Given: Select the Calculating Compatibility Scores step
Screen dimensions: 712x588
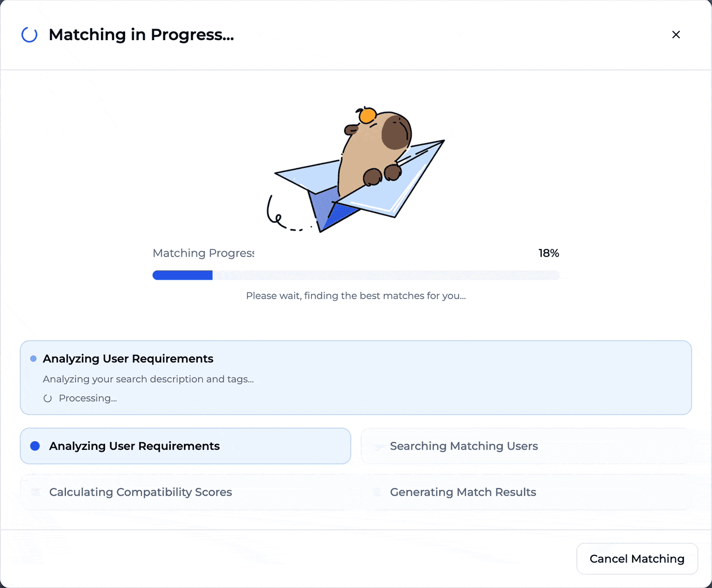Looking at the screenshot, I should tap(185, 492).
